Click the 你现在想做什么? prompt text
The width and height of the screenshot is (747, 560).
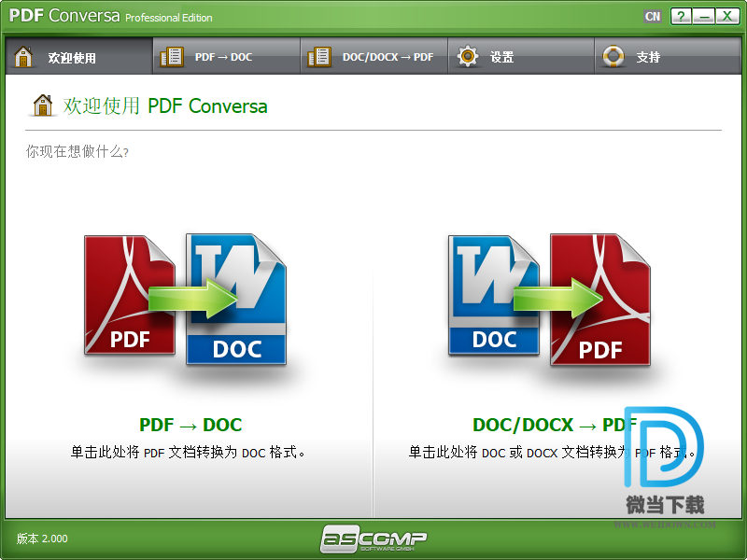pyautogui.click(x=78, y=151)
